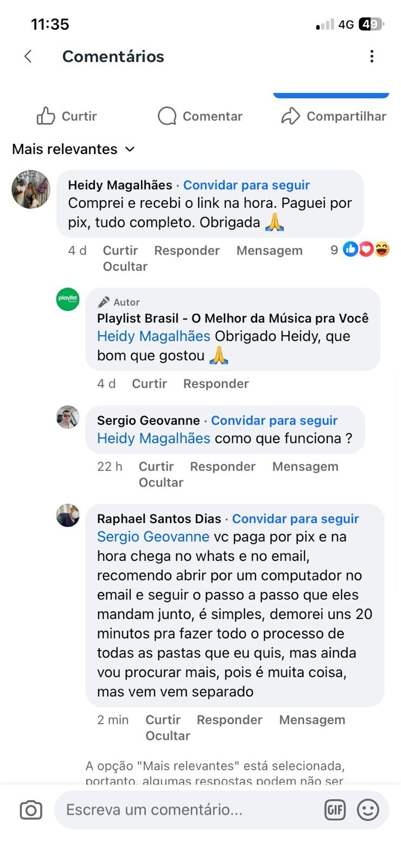Tap the Comentar speech bubble icon
401x868 pixels.
pyautogui.click(x=167, y=116)
